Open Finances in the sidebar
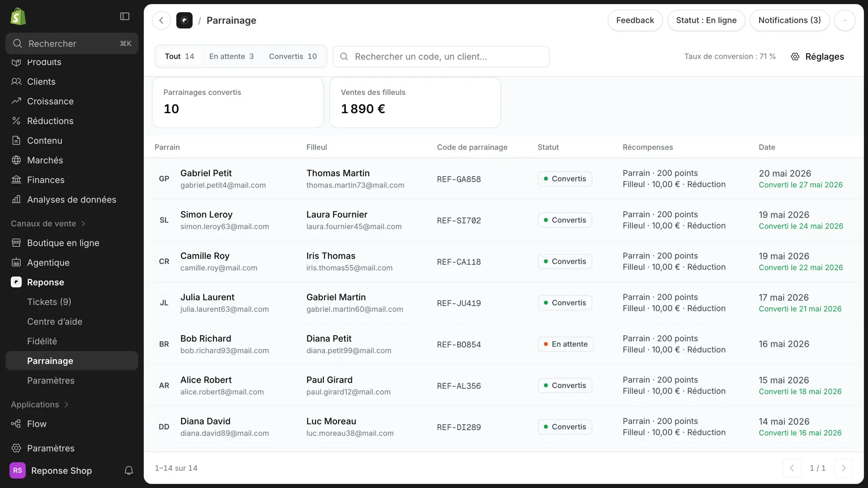The height and width of the screenshot is (488, 868). [x=72, y=180]
